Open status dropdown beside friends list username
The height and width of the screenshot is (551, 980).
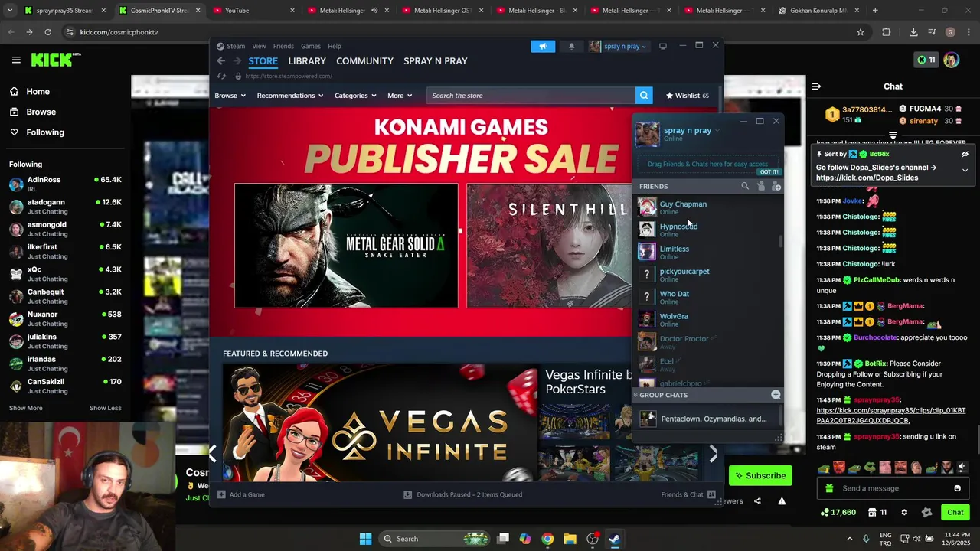tap(717, 131)
